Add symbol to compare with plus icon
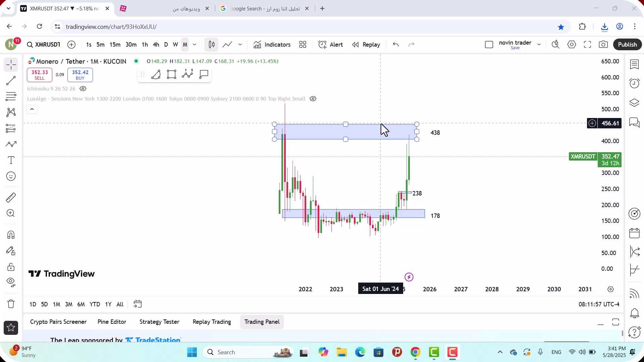The image size is (644, 362). pos(71,45)
